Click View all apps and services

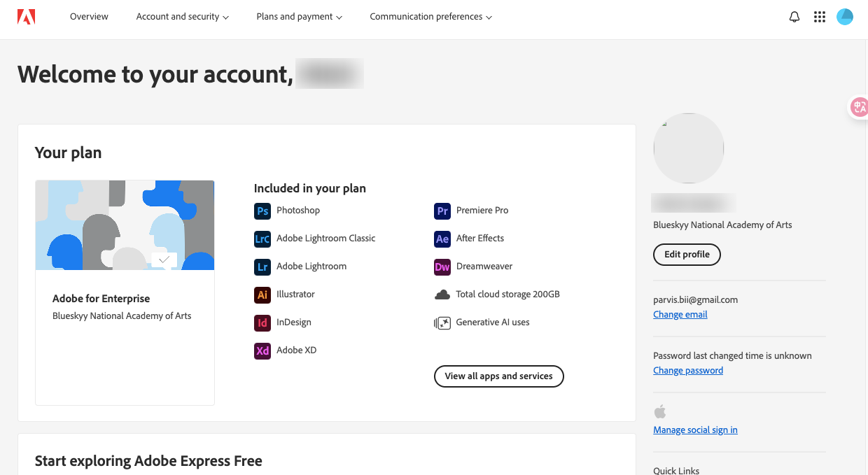click(499, 376)
